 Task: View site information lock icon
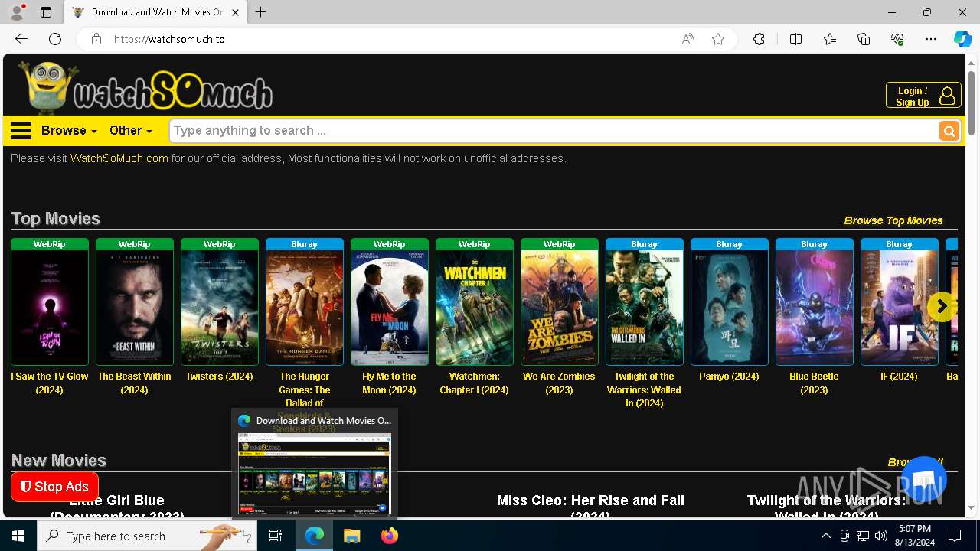(x=96, y=39)
